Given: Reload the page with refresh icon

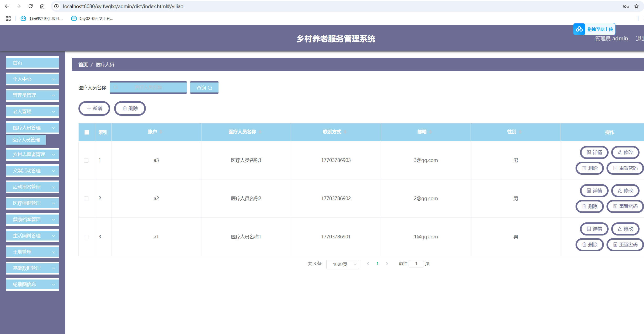Looking at the screenshot, I should tap(30, 6).
